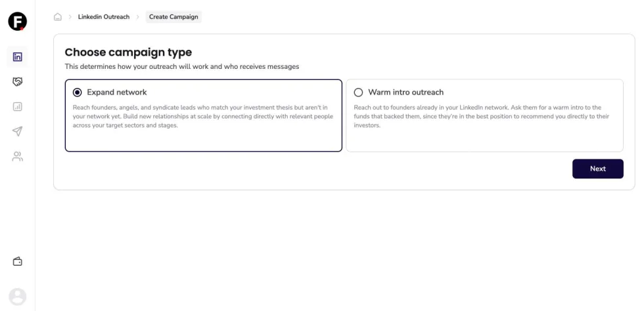644x311 pixels.
Task: Go to the home breadcrumb icon
Action: (x=58, y=17)
